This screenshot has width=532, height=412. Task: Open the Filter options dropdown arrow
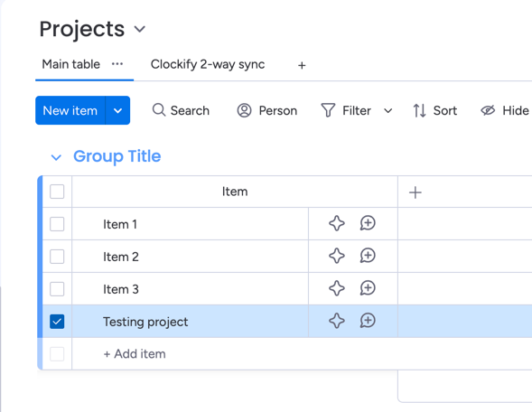click(387, 110)
